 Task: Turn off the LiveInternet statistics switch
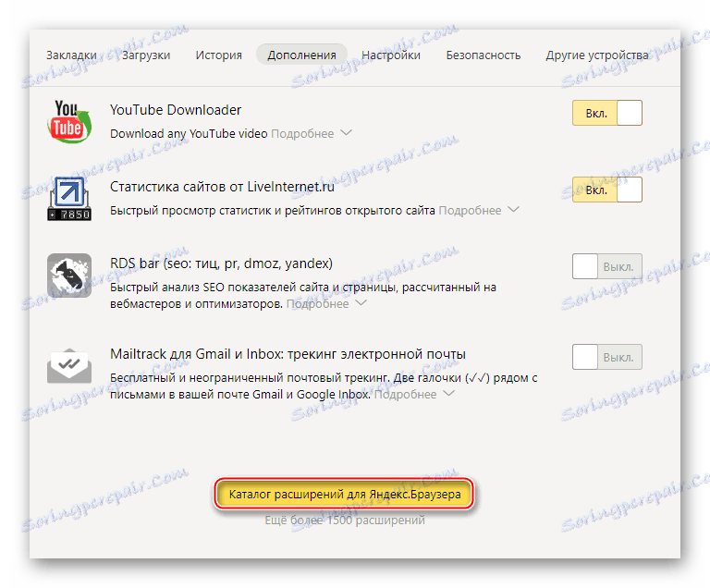pos(607,190)
